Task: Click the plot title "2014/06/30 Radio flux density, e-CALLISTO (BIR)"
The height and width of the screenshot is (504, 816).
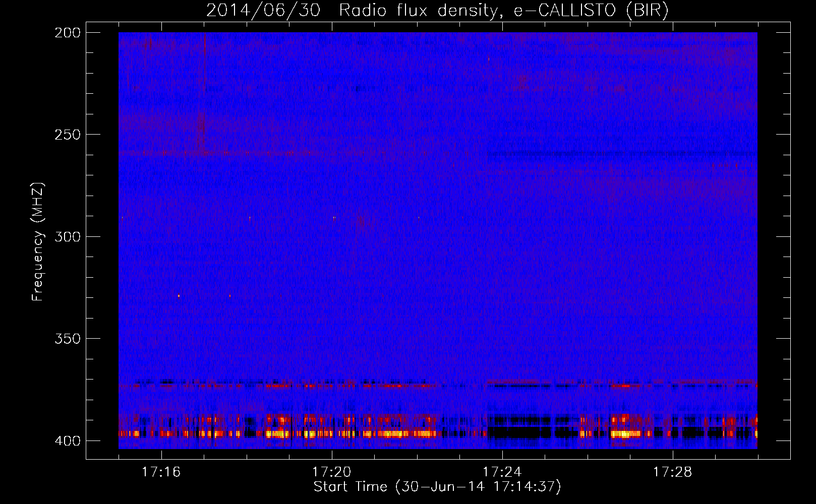Action: (x=437, y=10)
